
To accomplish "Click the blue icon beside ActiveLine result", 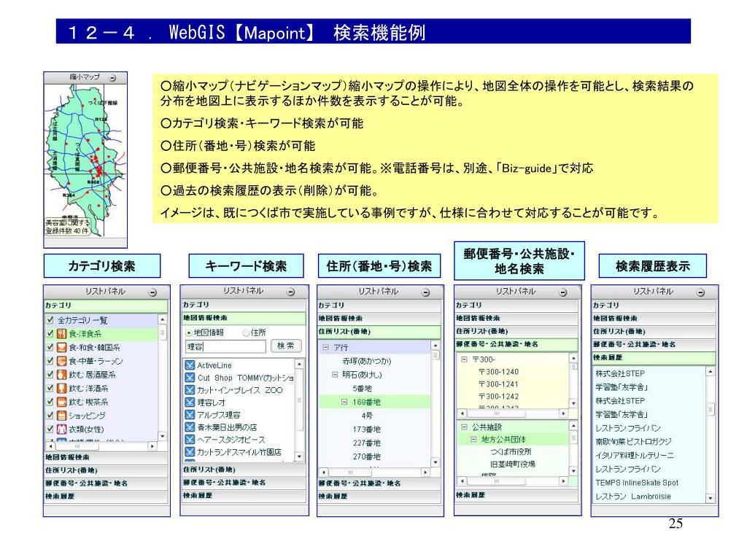I will [x=190, y=365].
